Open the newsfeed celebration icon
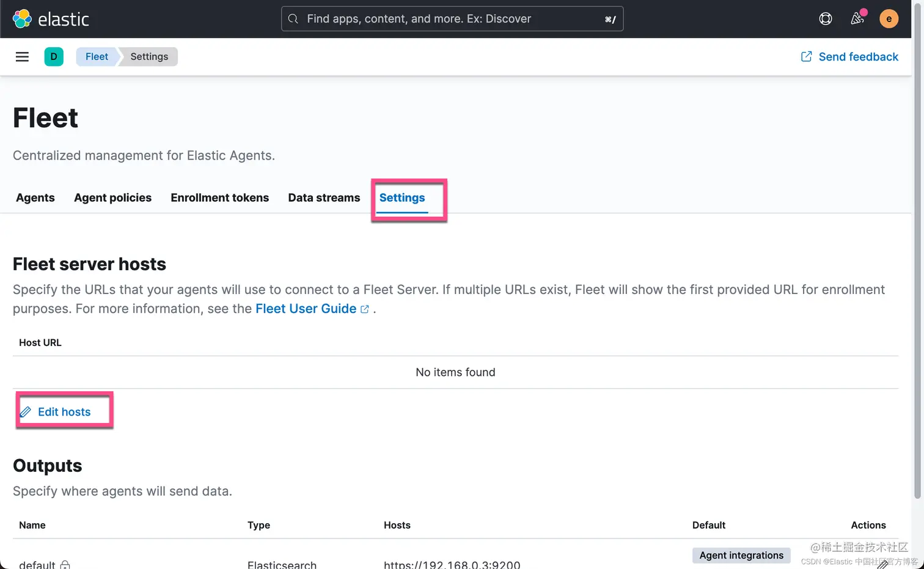Screen dimensions: 924x569 (857, 19)
